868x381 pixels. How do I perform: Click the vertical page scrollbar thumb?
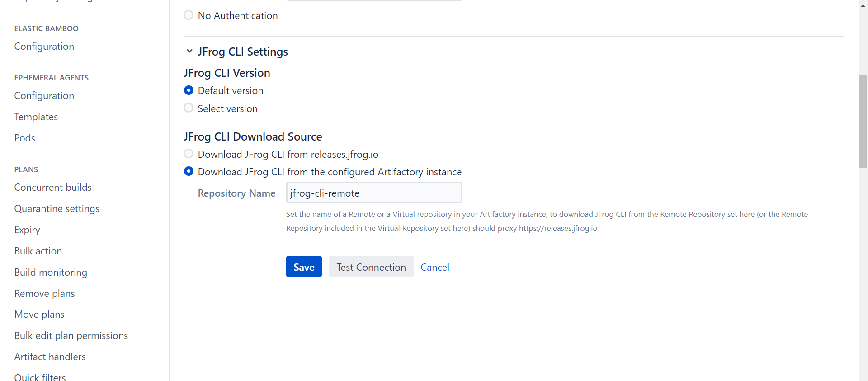point(863,121)
